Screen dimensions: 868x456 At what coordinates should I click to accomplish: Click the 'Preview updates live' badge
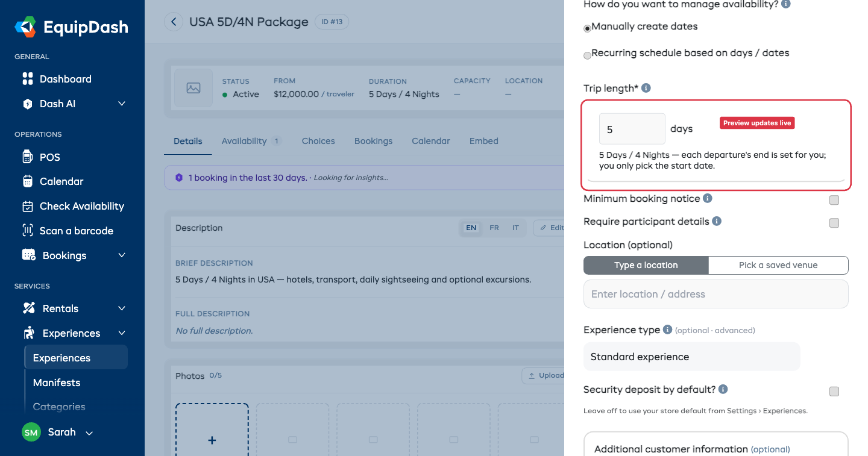tap(757, 123)
